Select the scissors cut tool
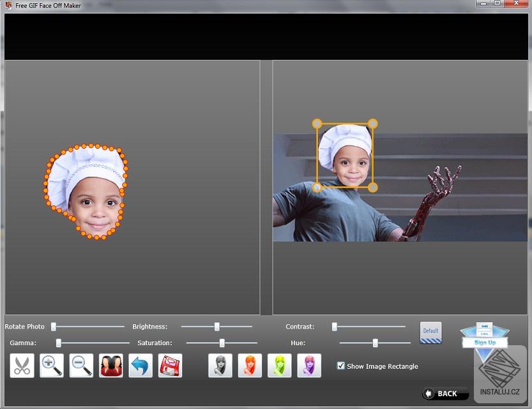Image resolution: width=532 pixels, height=409 pixels. 22,365
